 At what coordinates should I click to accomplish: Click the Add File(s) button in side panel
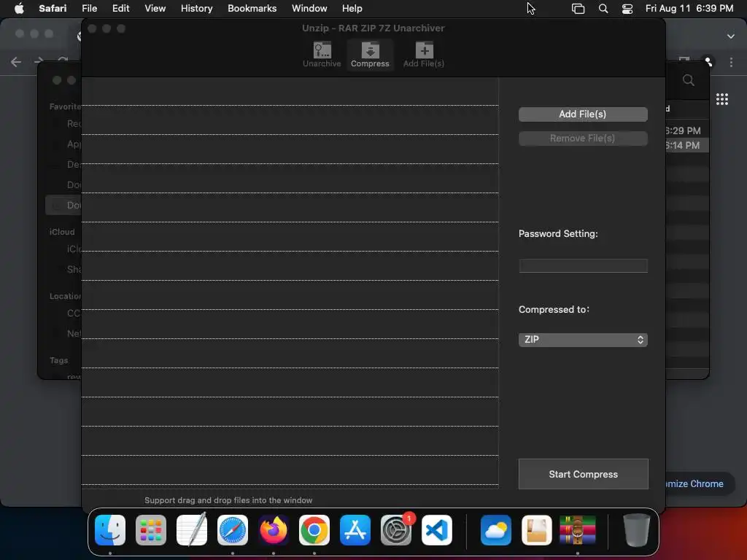coord(583,114)
